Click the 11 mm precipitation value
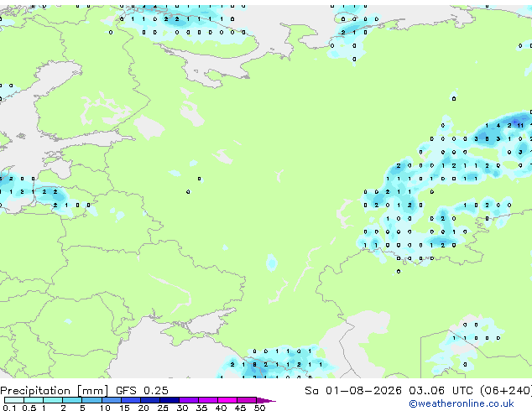 tap(520, 126)
